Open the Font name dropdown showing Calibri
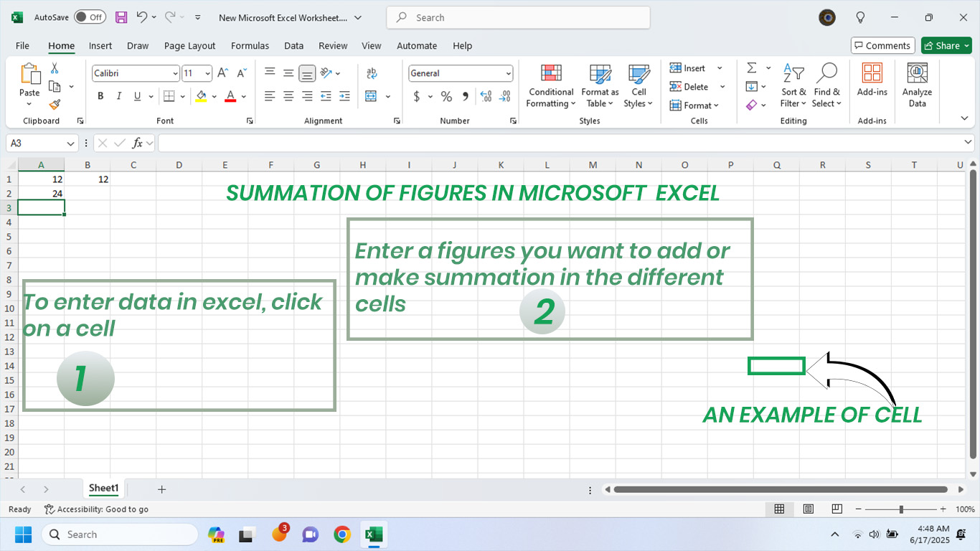Screen dimensions: 980x551 tap(176, 73)
